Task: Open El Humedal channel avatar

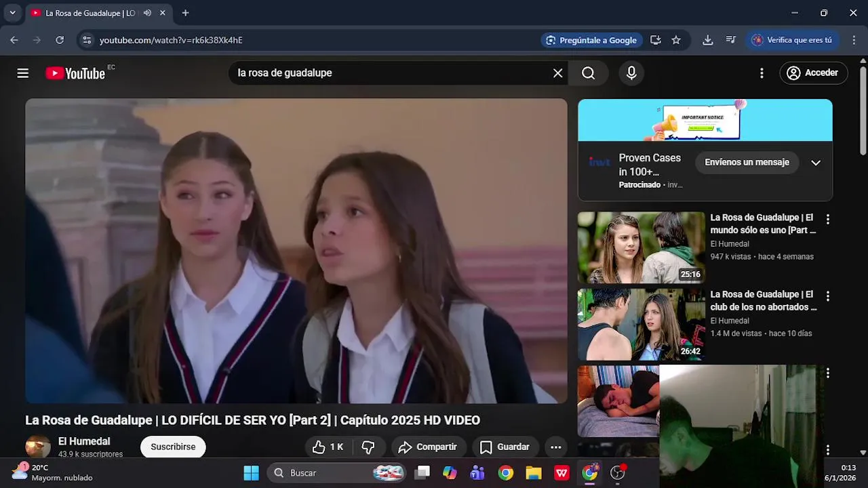Action: [38, 447]
